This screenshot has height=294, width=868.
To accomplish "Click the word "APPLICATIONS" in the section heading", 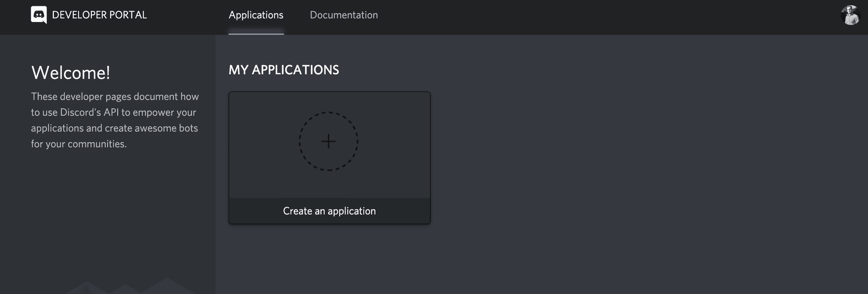I will [295, 70].
